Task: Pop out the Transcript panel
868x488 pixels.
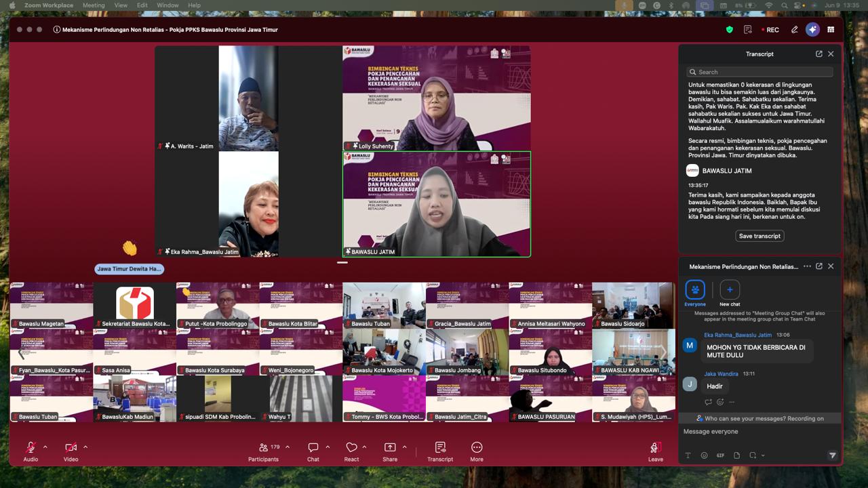Action: click(x=819, y=54)
